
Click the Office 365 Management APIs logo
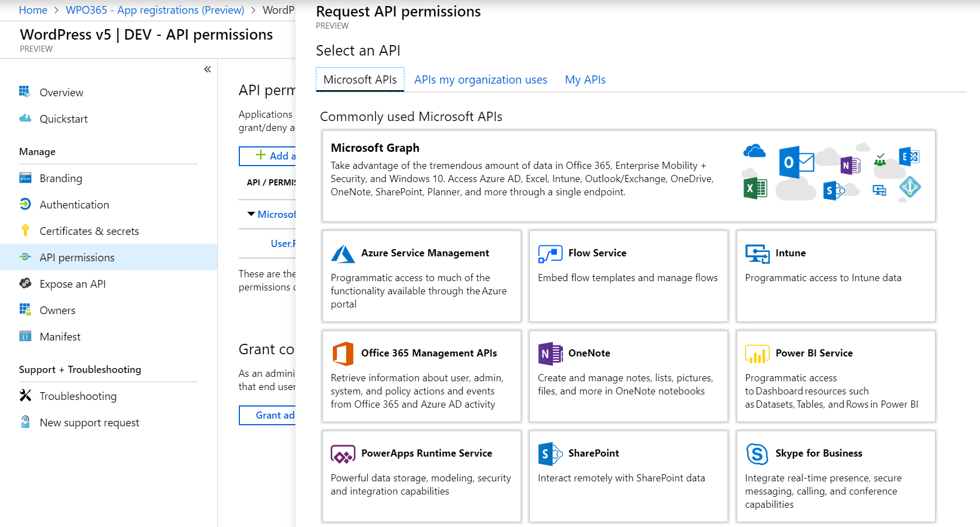pyautogui.click(x=343, y=354)
